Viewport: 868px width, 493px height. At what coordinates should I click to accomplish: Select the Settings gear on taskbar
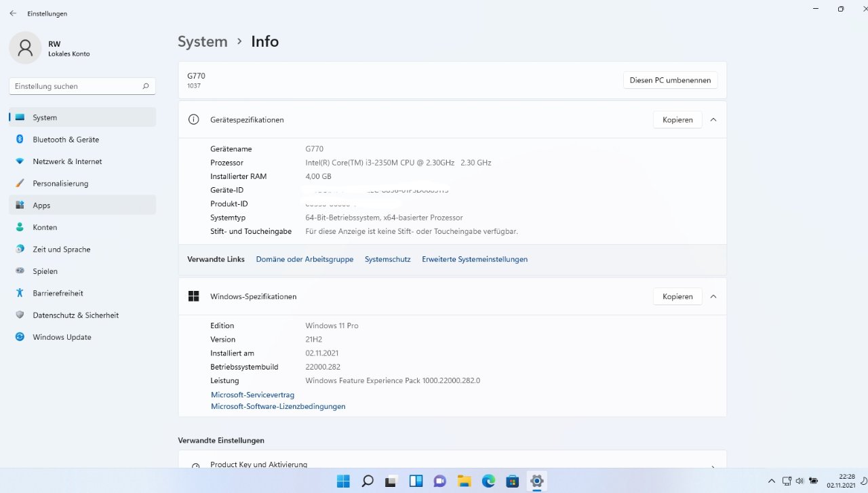coord(537,481)
